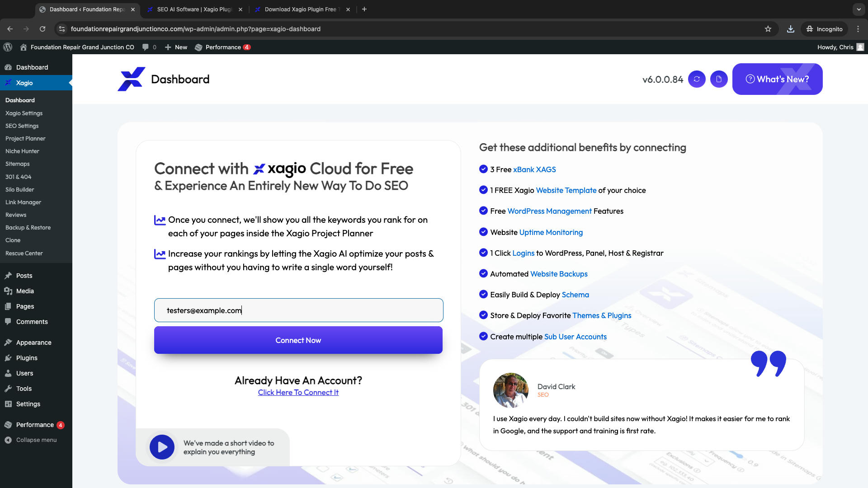Open the Sub User Accounts link
Image resolution: width=868 pixels, height=488 pixels.
(576, 337)
